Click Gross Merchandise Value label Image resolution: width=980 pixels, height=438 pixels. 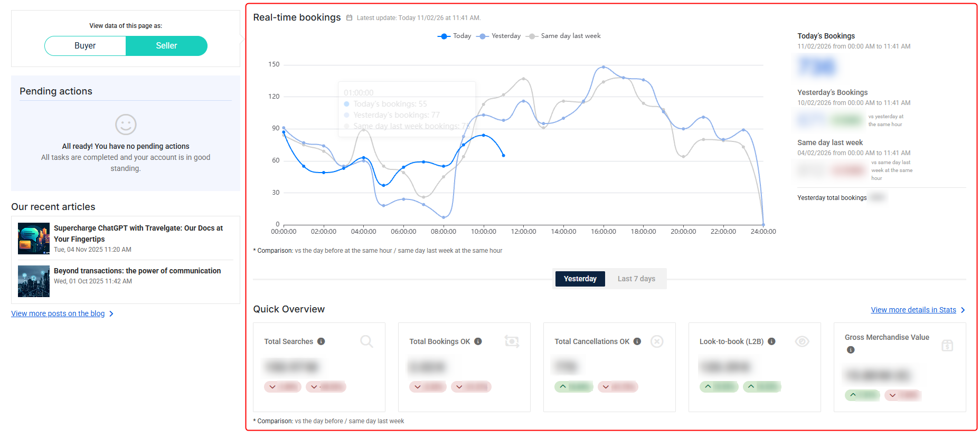887,337
